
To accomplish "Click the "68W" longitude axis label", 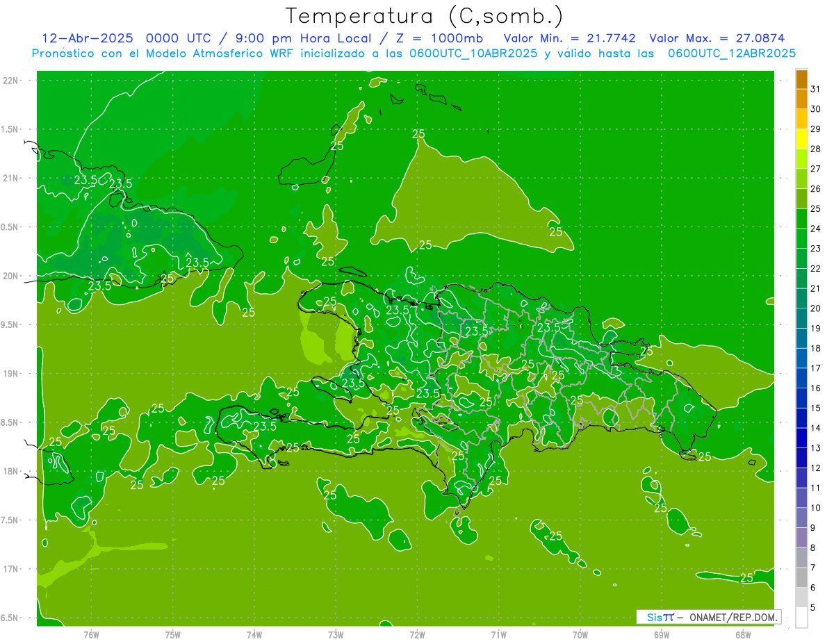I will pyautogui.click(x=743, y=634).
